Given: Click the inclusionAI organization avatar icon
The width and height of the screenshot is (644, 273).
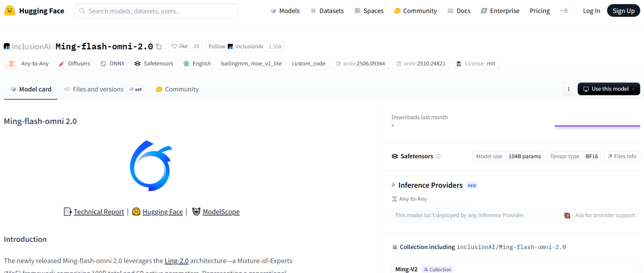Looking at the screenshot, I should pos(7,47).
